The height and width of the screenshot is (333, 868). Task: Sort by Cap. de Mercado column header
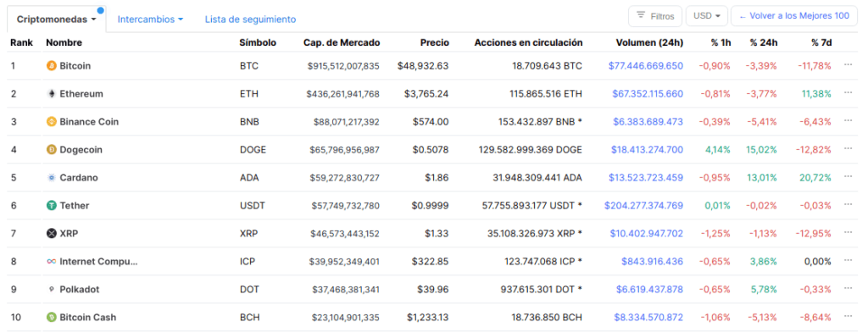pyautogui.click(x=342, y=42)
